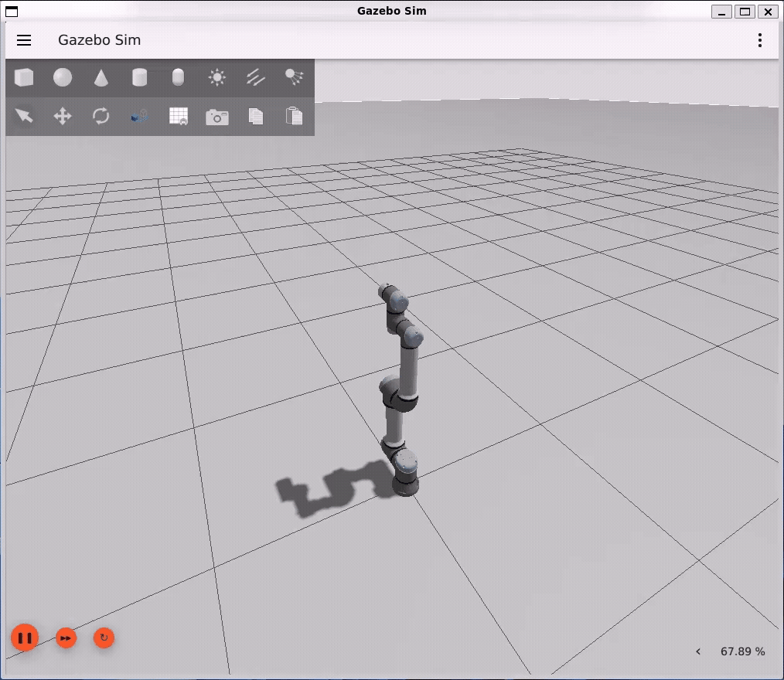Add a point light source

point(217,77)
